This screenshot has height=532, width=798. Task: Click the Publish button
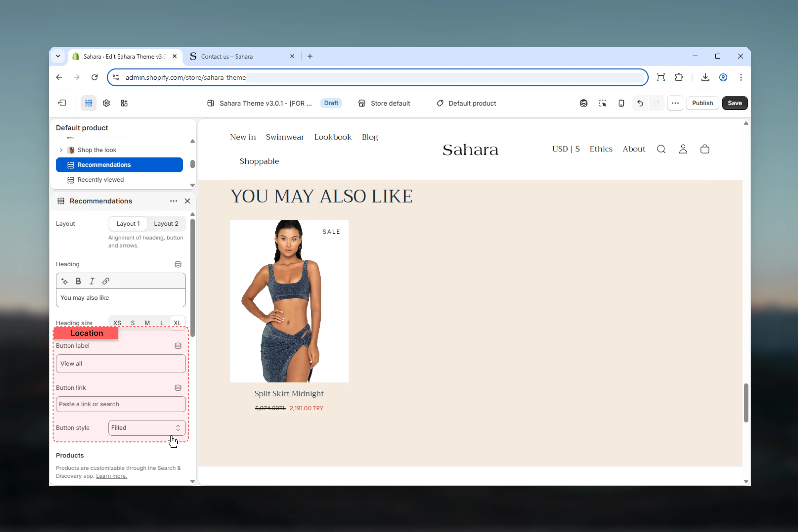(702, 103)
